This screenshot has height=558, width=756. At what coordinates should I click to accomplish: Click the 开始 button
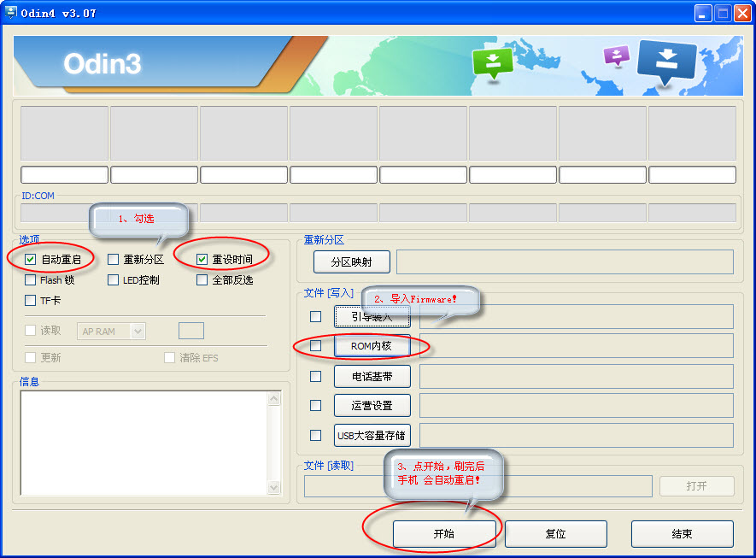[444, 534]
